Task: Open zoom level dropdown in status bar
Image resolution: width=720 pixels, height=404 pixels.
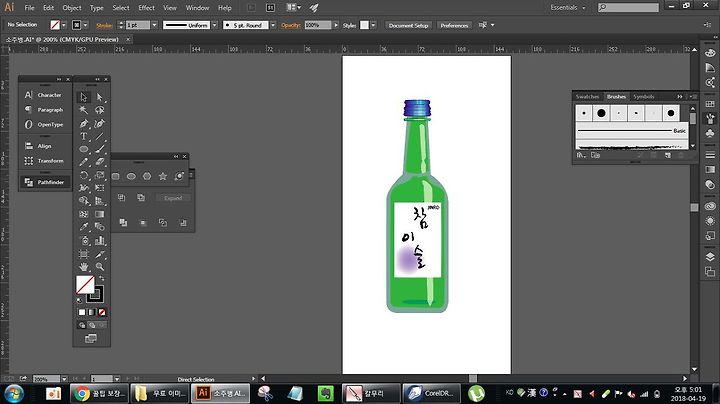Action: click(x=64, y=379)
